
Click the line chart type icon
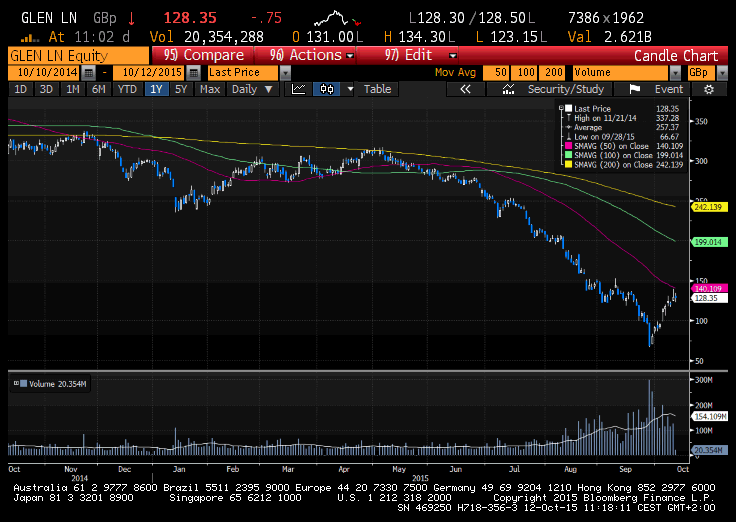[298, 89]
